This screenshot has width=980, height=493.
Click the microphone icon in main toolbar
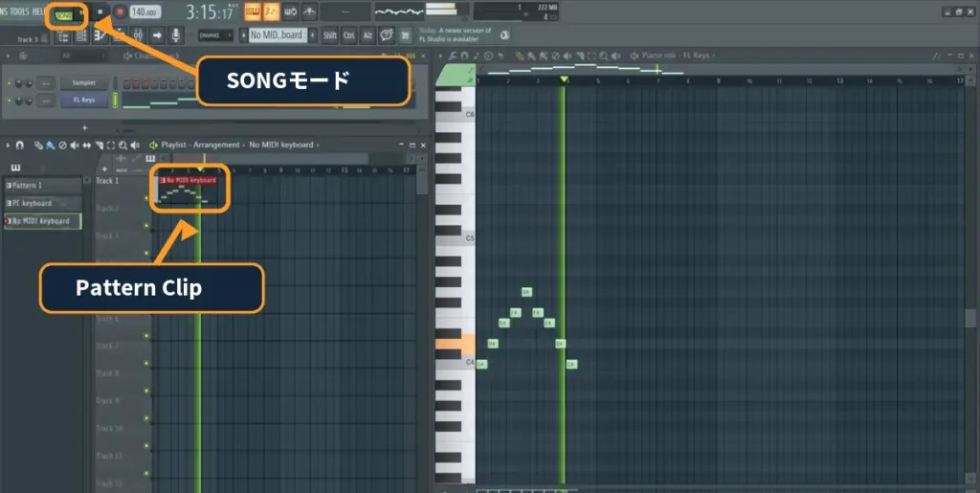[x=176, y=35]
